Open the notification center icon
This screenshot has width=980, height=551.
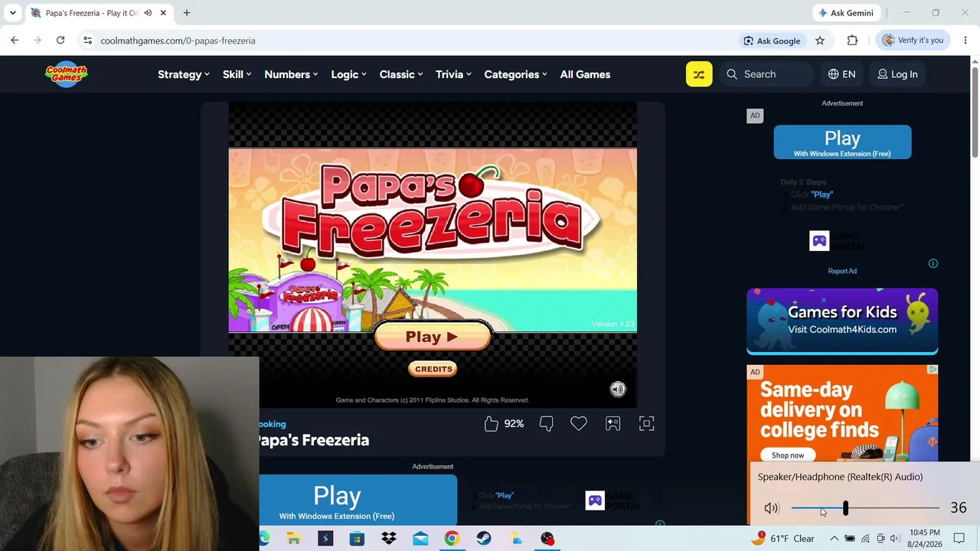pyautogui.click(x=959, y=539)
